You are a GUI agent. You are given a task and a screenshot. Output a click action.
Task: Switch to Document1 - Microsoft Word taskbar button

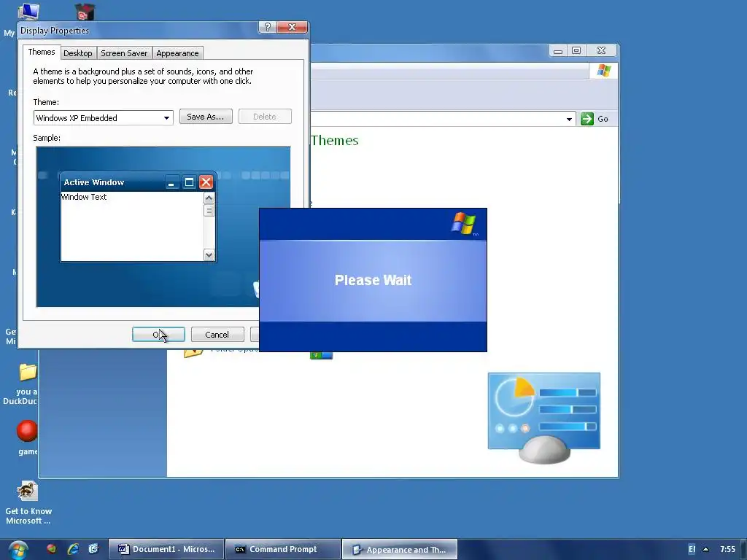click(166, 550)
